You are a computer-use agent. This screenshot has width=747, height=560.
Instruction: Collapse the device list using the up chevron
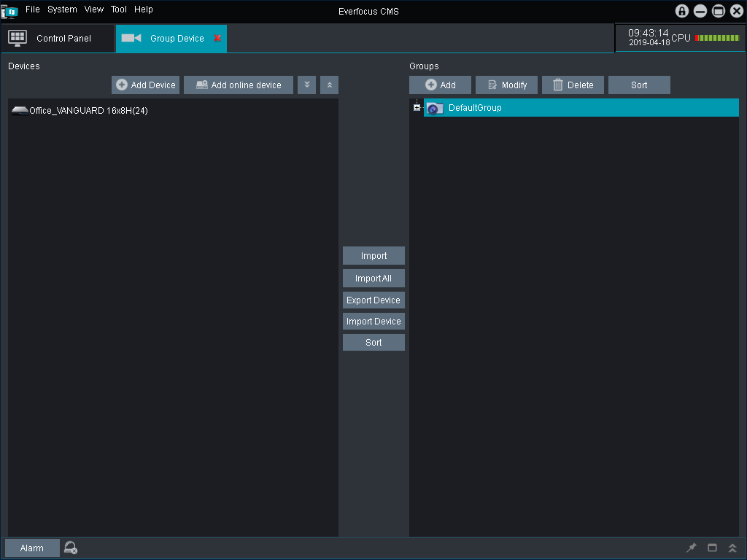pos(329,85)
